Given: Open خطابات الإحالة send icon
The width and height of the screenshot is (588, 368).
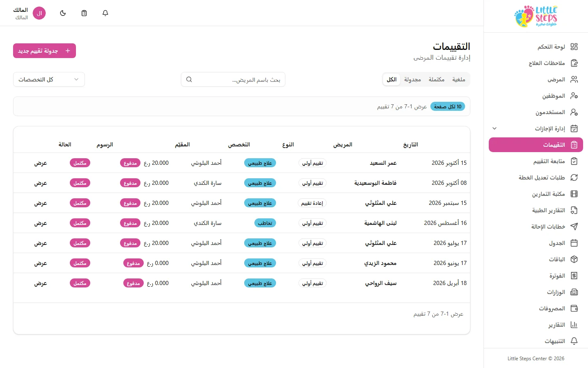Looking at the screenshot, I should [574, 227].
